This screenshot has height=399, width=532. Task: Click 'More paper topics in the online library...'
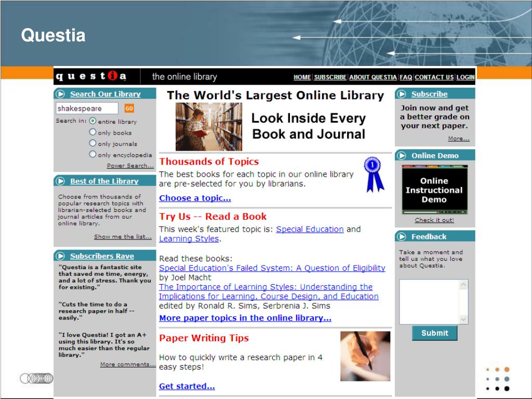coord(245,318)
